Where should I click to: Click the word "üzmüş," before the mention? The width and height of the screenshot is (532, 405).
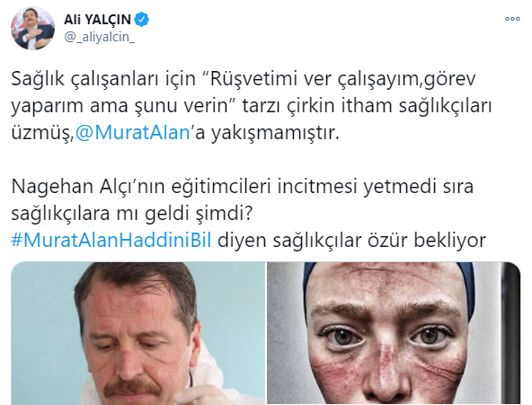[43, 133]
